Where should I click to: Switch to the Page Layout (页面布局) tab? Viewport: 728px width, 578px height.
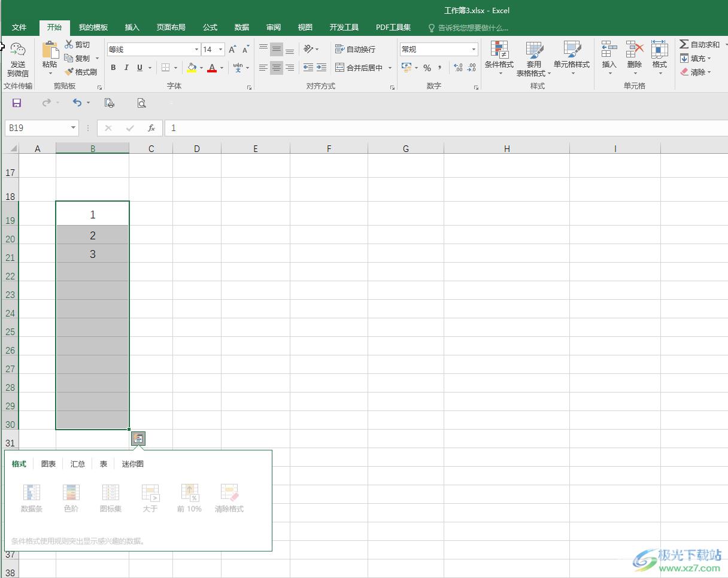tap(171, 28)
